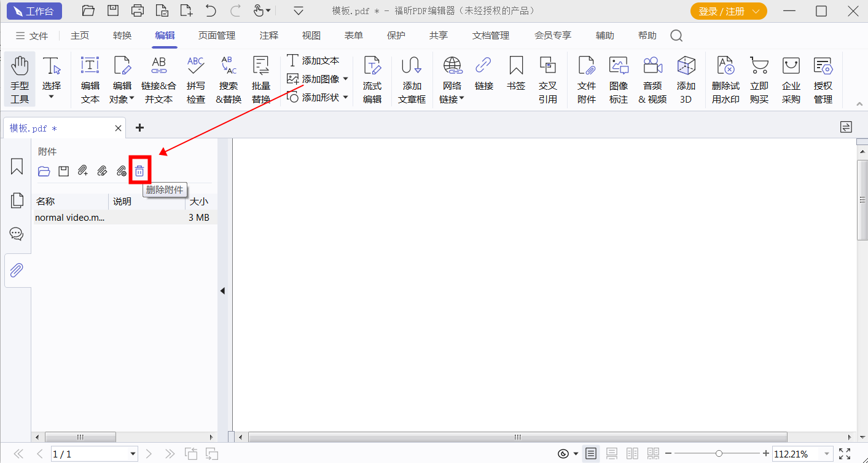Screen dimensions: 868x463
Task: Click the Login / Register button
Action: [729, 11]
